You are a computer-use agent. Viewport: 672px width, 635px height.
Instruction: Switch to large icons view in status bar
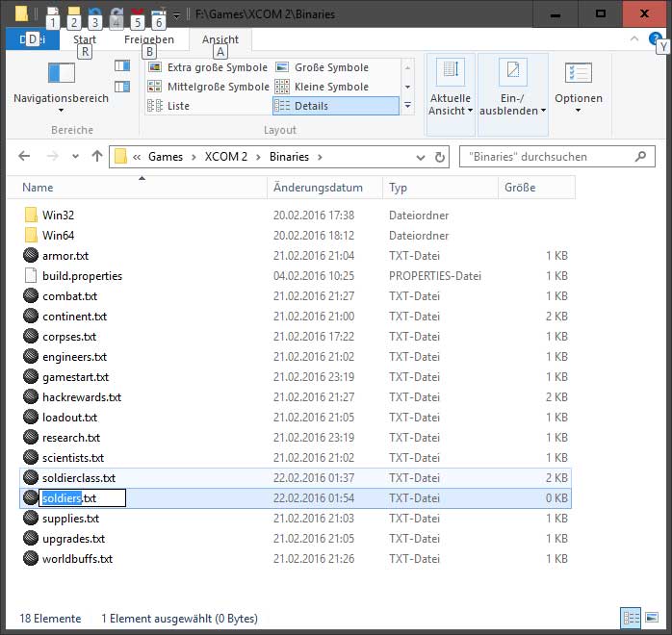(652, 618)
